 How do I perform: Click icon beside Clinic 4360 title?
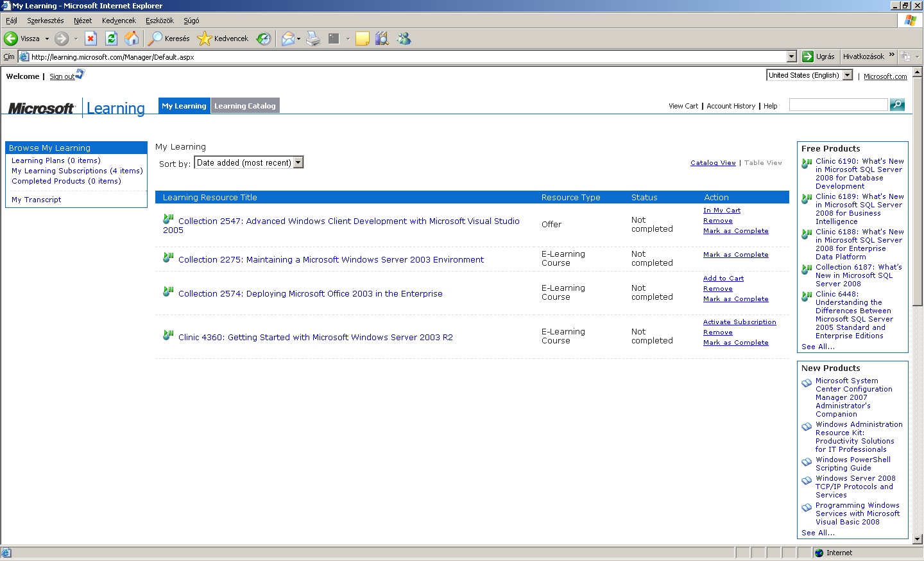[x=168, y=335]
